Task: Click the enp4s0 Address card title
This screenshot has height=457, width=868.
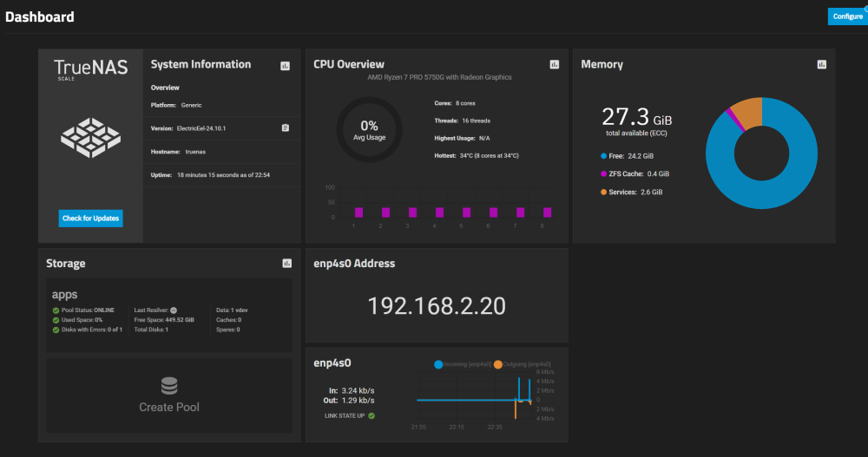Action: (354, 264)
